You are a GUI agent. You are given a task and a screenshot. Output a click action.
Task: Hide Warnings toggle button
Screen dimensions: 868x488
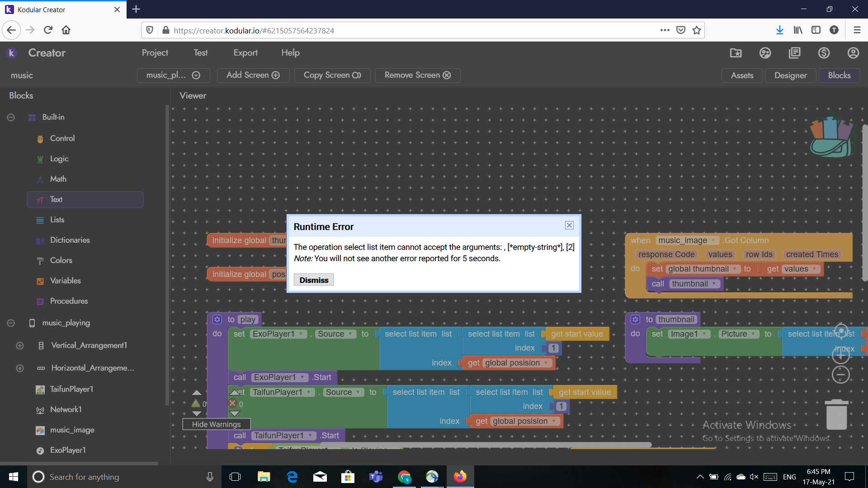click(x=216, y=424)
